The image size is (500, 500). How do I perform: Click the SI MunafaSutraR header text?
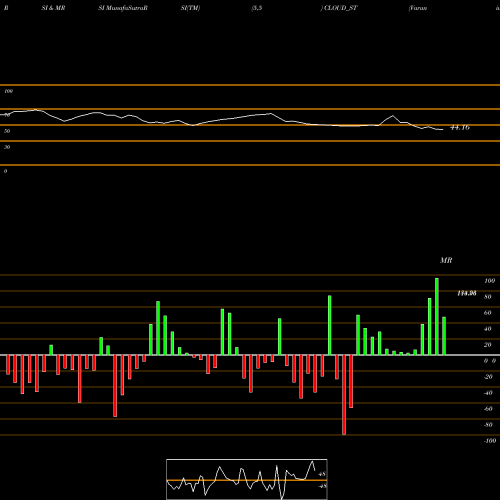123,8
